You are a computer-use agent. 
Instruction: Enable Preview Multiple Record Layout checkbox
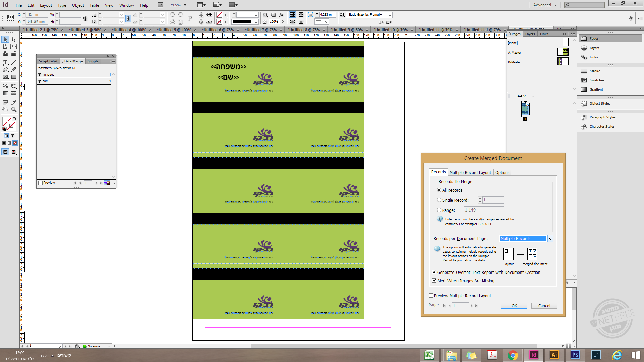click(431, 296)
